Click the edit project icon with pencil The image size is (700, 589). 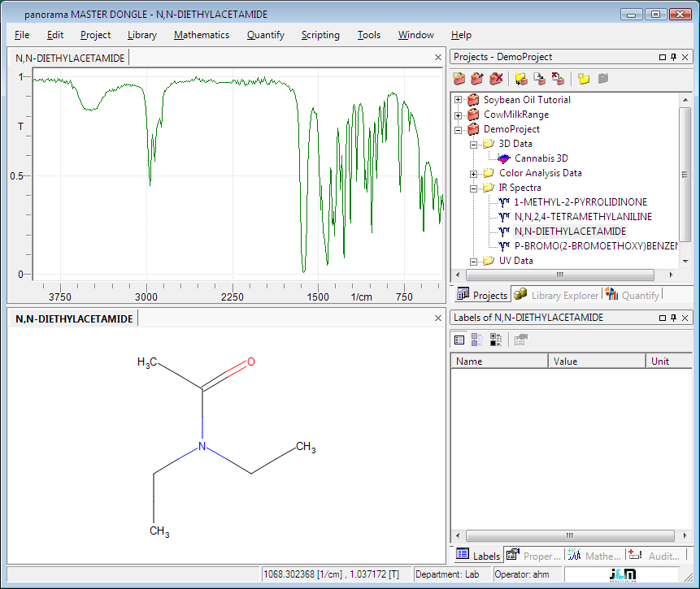pyautogui.click(x=477, y=79)
